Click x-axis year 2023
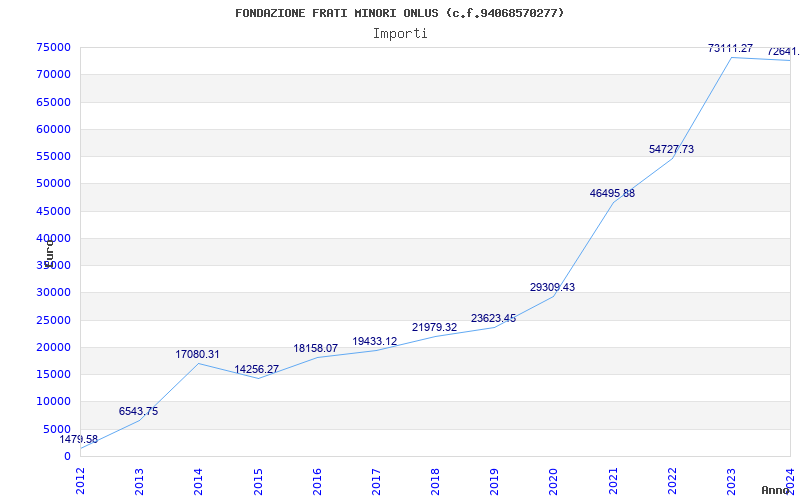The height and width of the screenshot is (500, 800). [x=731, y=481]
